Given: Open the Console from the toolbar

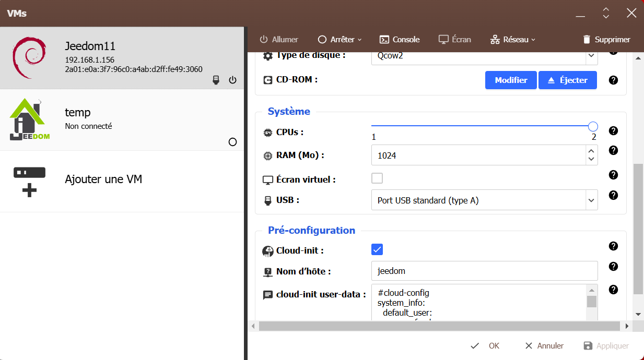Looking at the screenshot, I should point(400,40).
